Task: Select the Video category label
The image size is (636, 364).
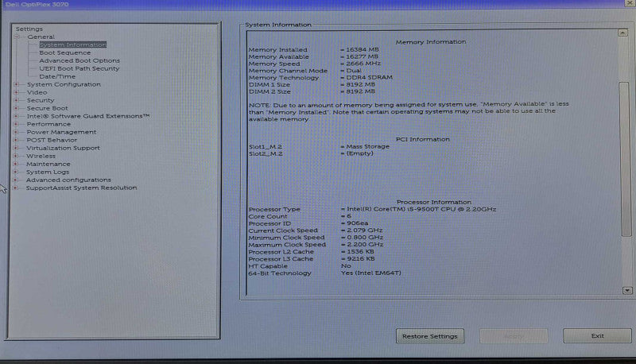Action: (37, 92)
